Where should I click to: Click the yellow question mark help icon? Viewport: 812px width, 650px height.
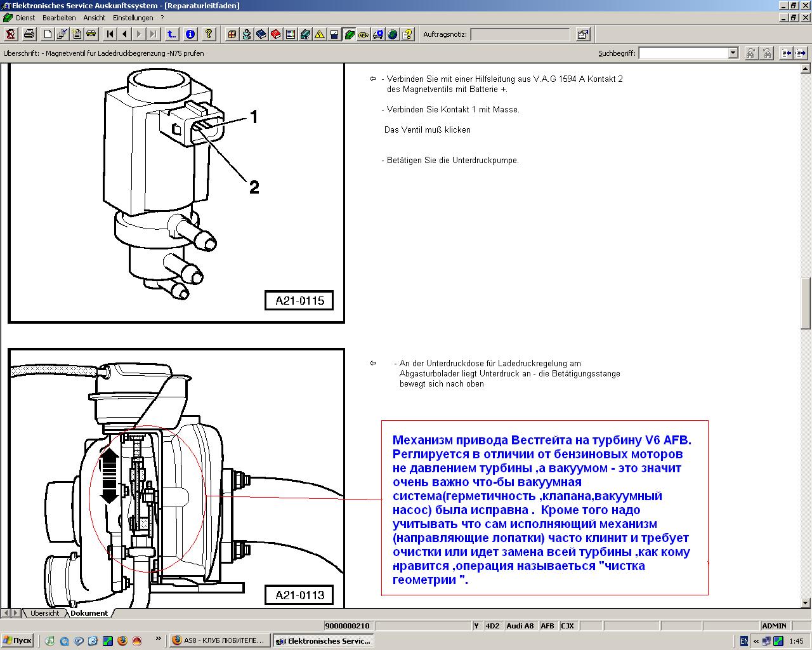[209, 34]
